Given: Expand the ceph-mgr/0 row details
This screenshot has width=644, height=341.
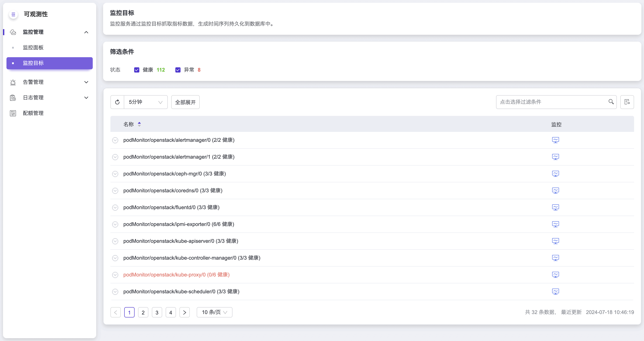Looking at the screenshot, I should click(115, 174).
